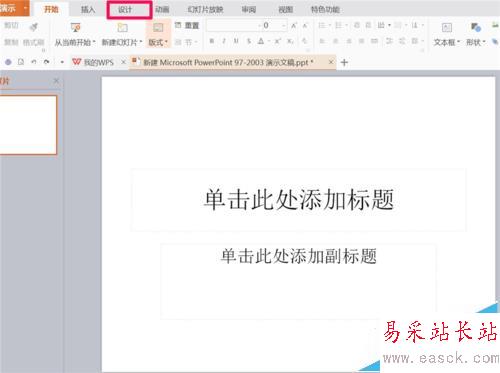This screenshot has width=500, height=373.
Task: Increase font size with the larger A icon
Action: tap(294, 25)
